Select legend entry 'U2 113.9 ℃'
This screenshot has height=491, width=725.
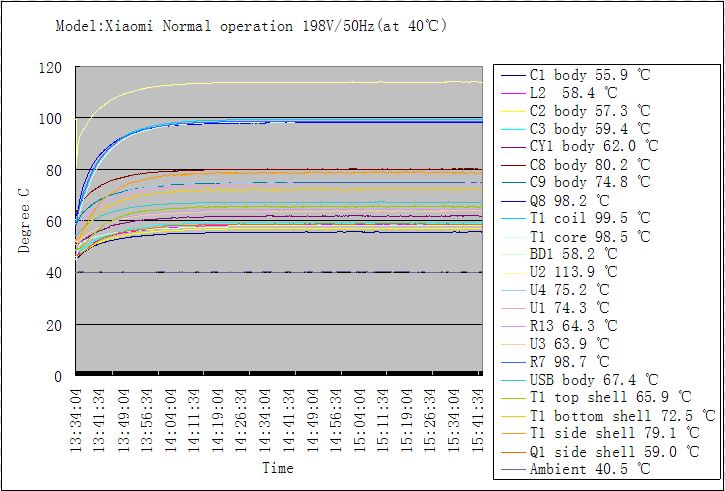559,272
